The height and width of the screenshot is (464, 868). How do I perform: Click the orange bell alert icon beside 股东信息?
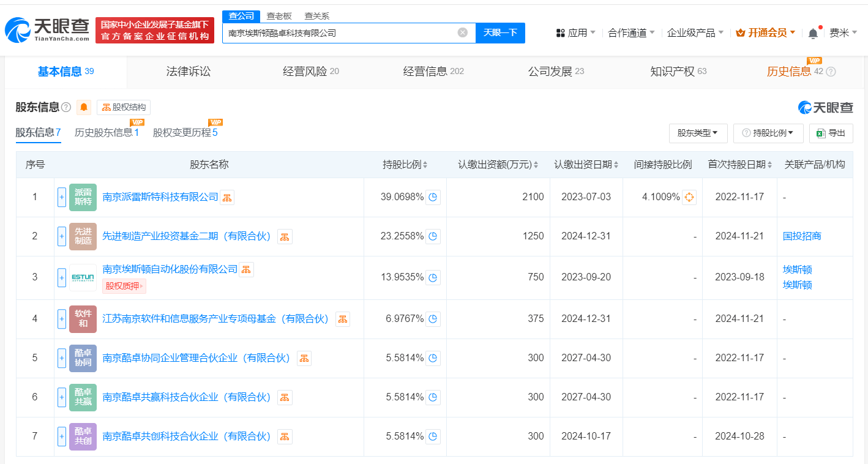point(84,108)
